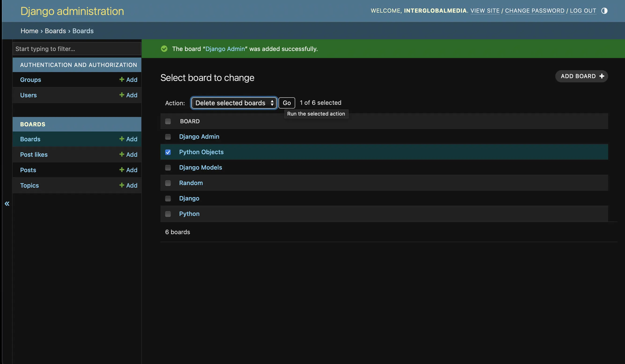This screenshot has height=364, width=625.
Task: Check the Random row checkbox
Action: [168, 183]
